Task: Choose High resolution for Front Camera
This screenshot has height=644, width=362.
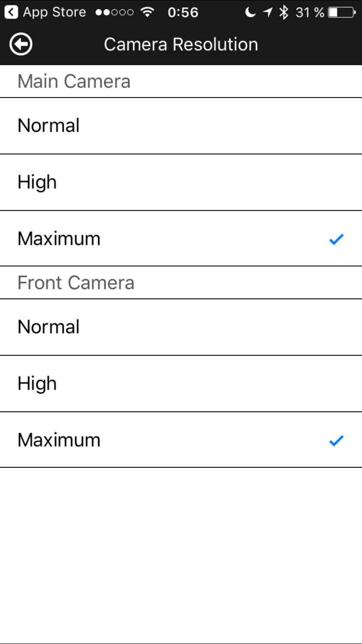Action: click(181, 384)
